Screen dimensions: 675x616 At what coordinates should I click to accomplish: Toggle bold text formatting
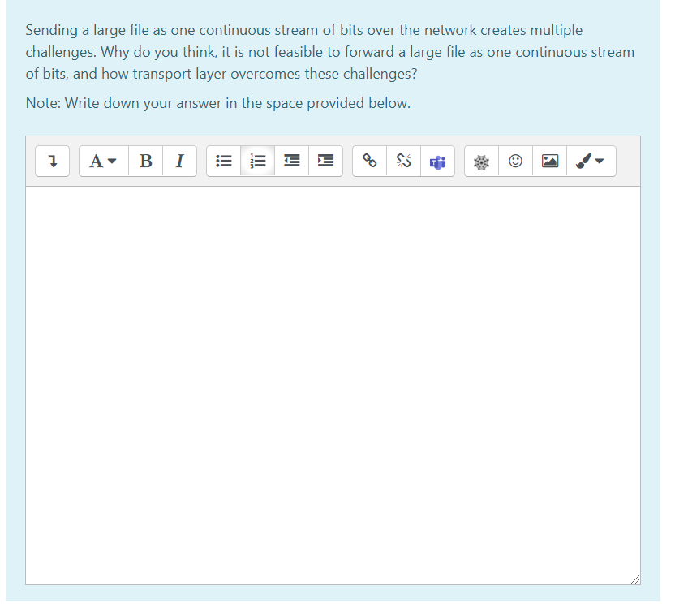(x=145, y=161)
